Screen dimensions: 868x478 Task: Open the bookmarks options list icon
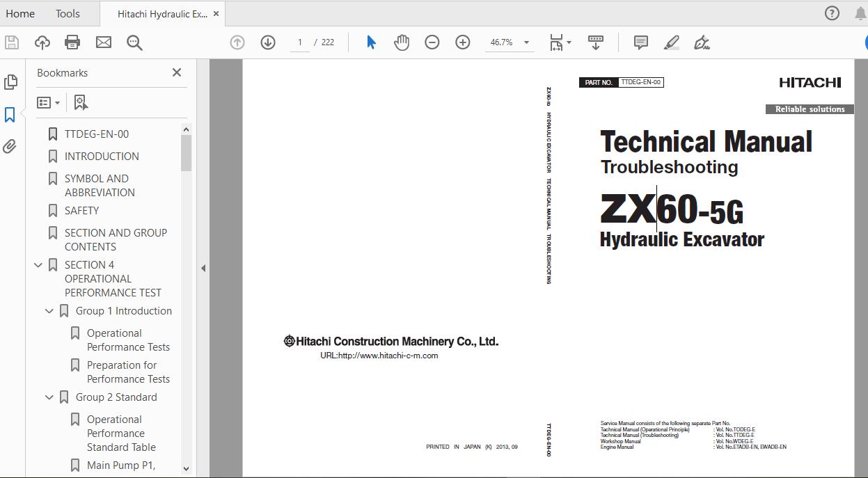pyautogui.click(x=48, y=102)
